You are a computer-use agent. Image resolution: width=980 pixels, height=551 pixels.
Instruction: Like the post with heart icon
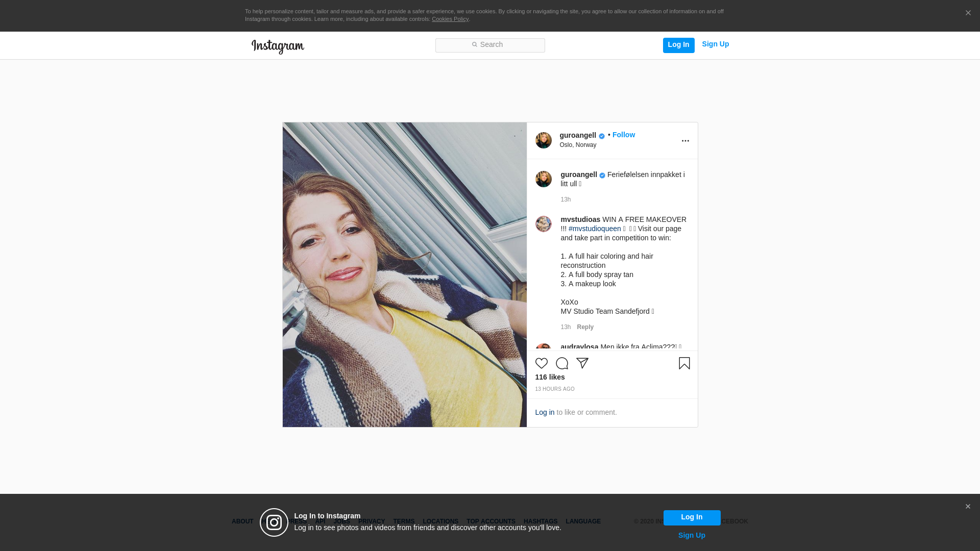[541, 363]
